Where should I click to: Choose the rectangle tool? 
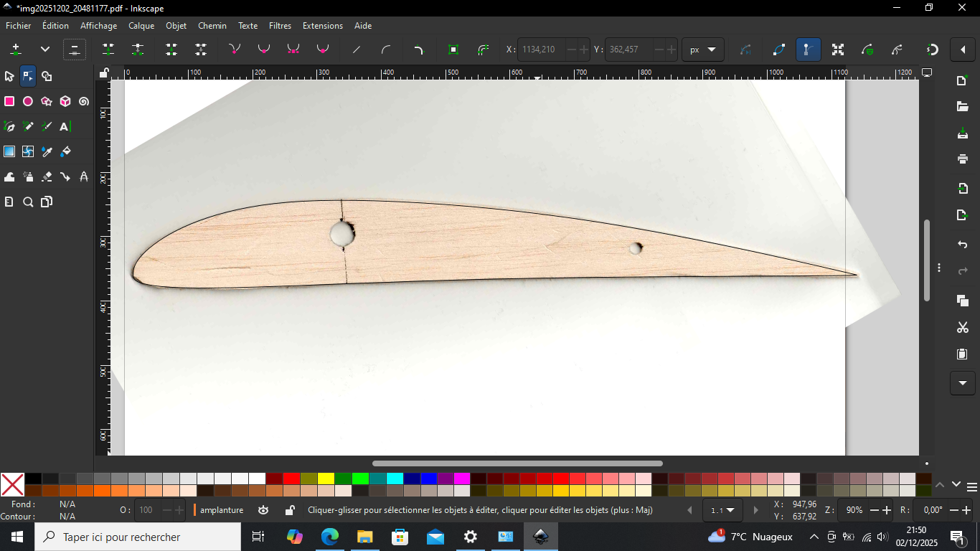tap(9, 101)
